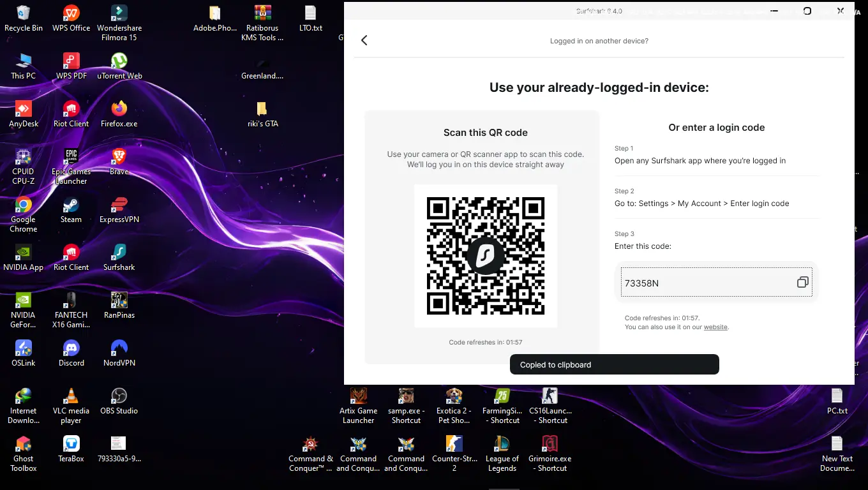
Task: Click the 'Scan this QR code' heading
Action: [486, 133]
